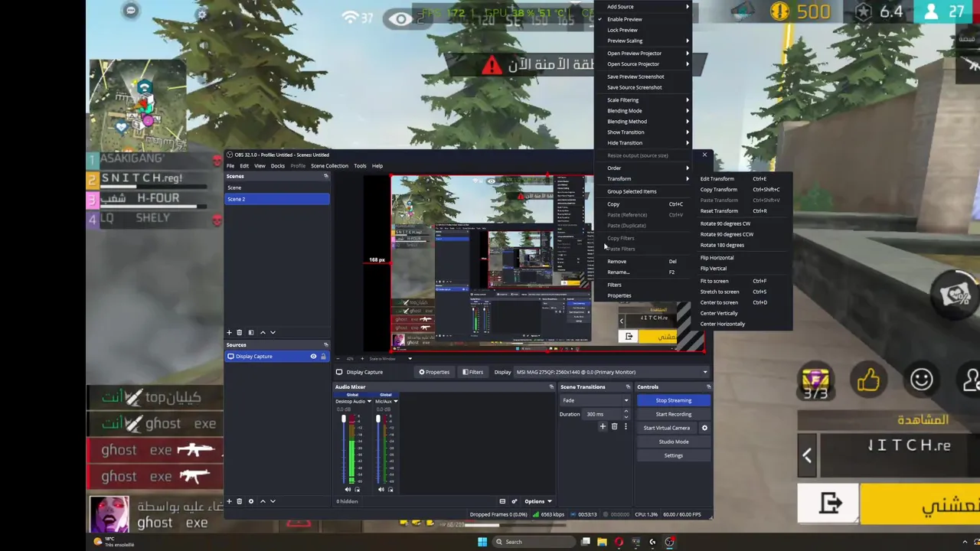Viewport: 980px width, 551px height.
Task: Open Filters in the source toolbar
Action: click(472, 372)
